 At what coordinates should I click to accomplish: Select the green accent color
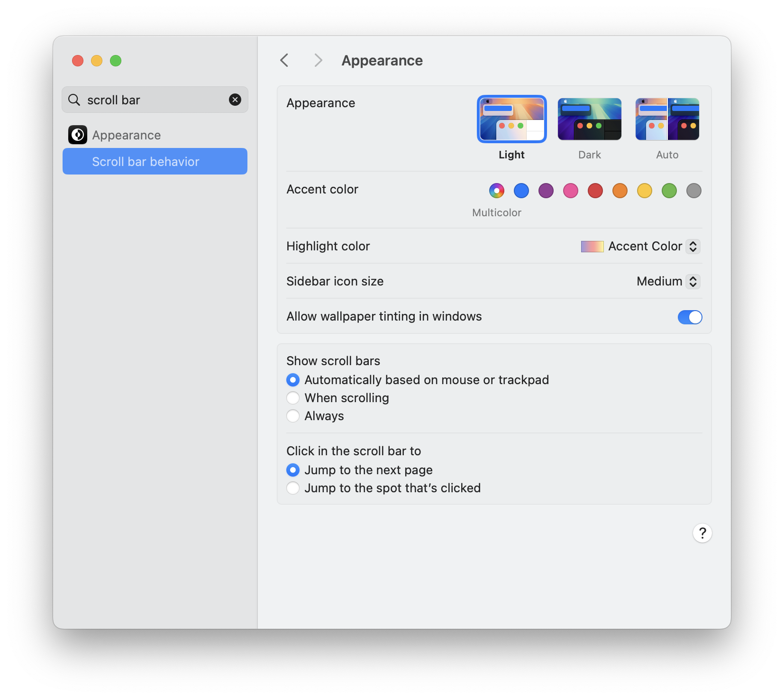(x=669, y=191)
